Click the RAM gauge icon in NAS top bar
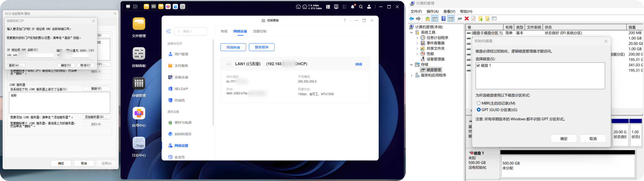The height and width of the screenshot is (181, 644). (305, 7)
